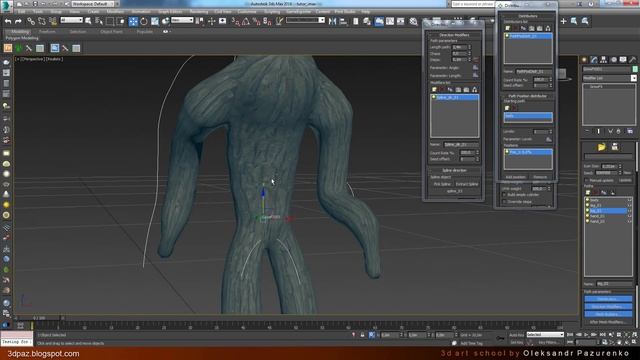This screenshot has width=640, height=360.
Task: Click the Undo arrow in main toolbar
Action: tap(8, 21)
